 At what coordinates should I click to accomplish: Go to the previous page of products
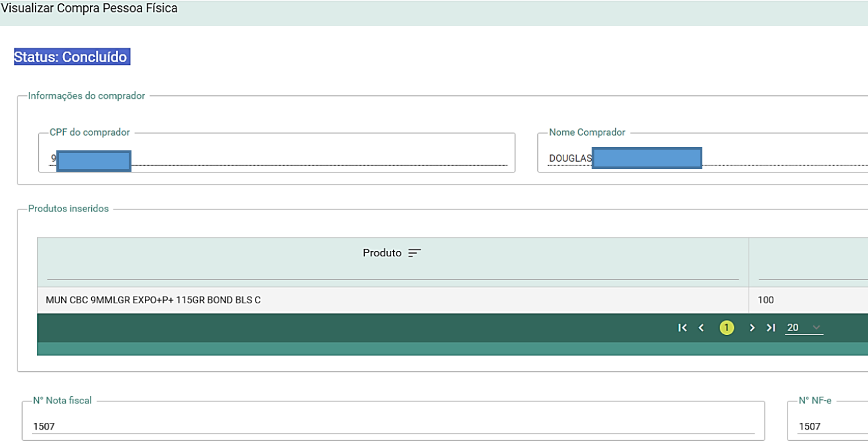point(702,328)
